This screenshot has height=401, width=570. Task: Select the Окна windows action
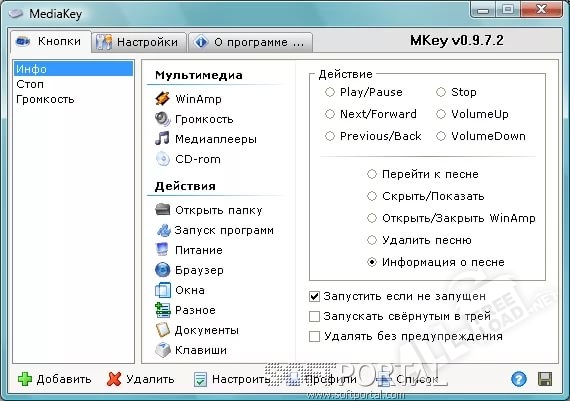[180, 290]
